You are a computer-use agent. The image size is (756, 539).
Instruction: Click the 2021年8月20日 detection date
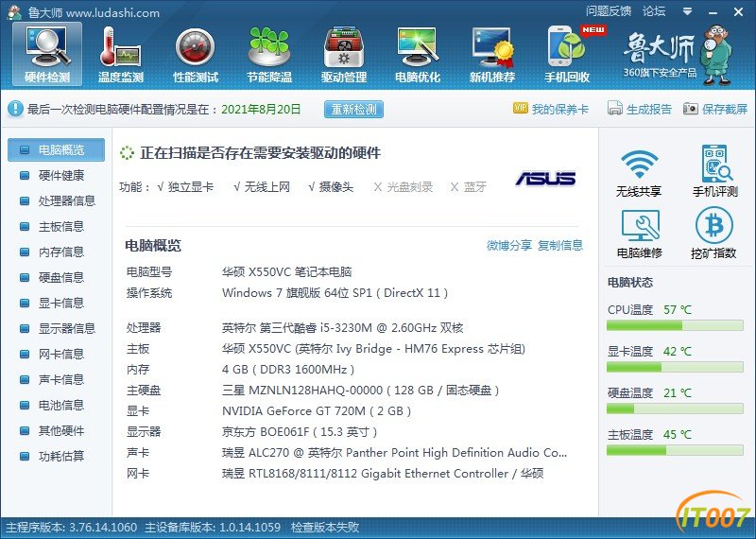click(x=261, y=110)
